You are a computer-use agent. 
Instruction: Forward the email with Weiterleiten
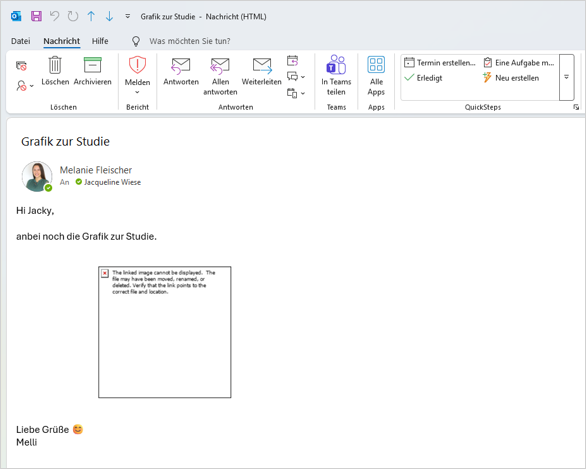pos(262,71)
